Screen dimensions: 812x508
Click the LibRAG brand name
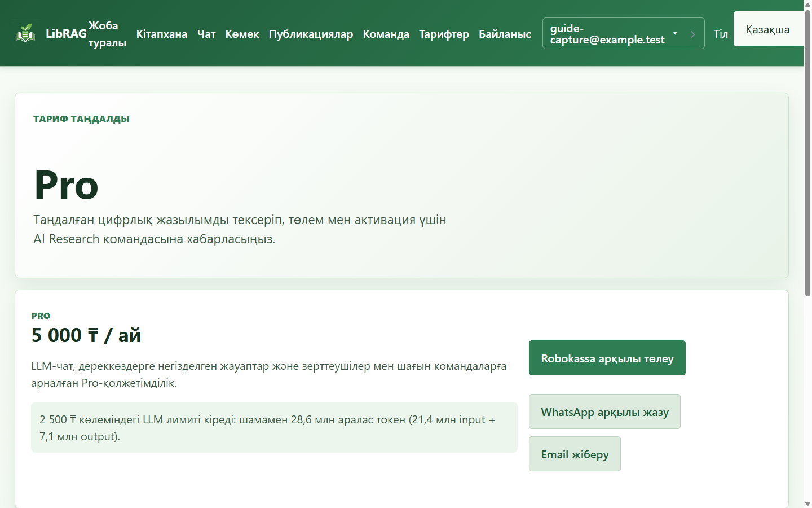[66, 33]
